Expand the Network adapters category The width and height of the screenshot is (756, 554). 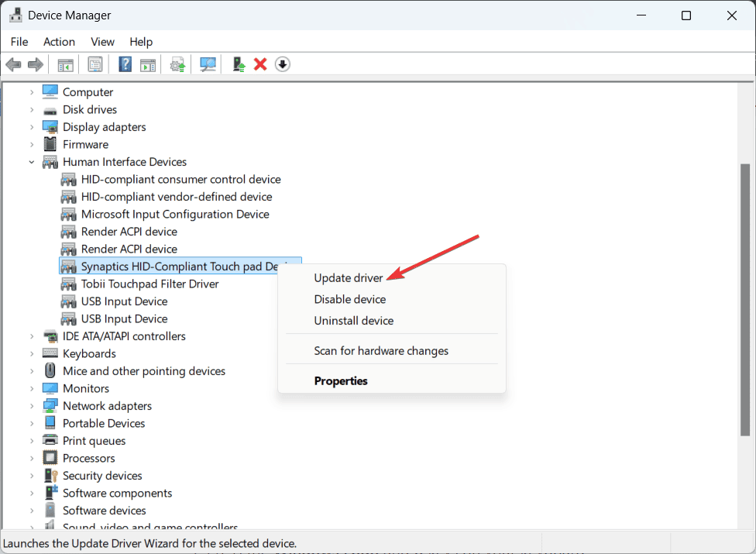(32, 406)
